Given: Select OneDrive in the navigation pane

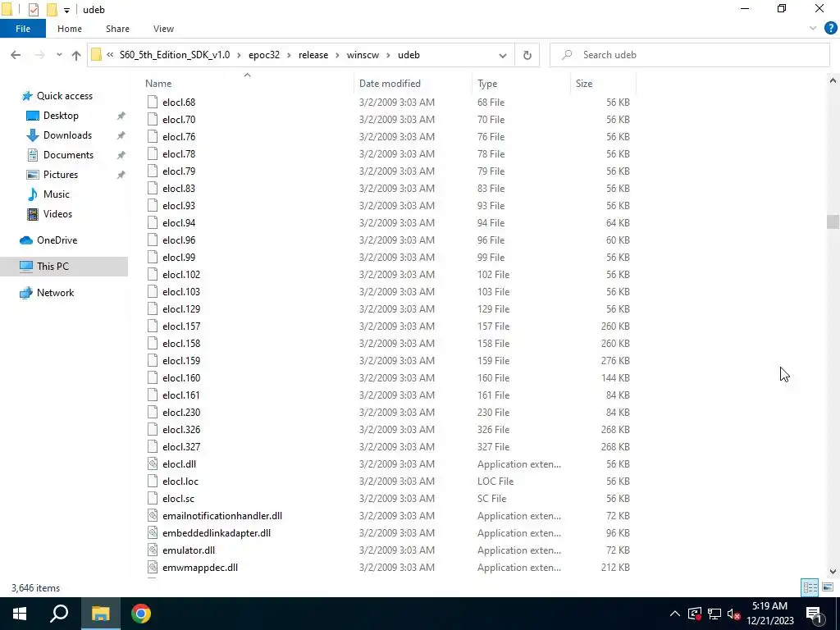Looking at the screenshot, I should [x=57, y=240].
